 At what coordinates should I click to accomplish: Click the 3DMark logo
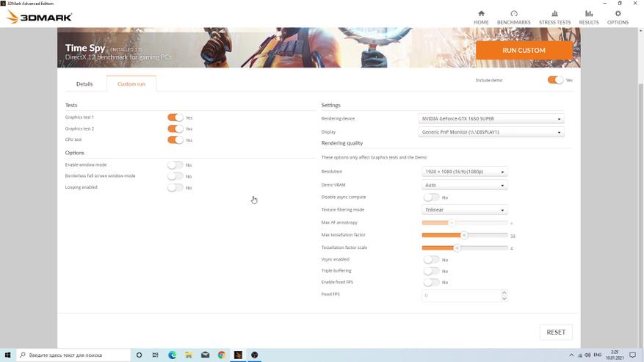click(40, 18)
